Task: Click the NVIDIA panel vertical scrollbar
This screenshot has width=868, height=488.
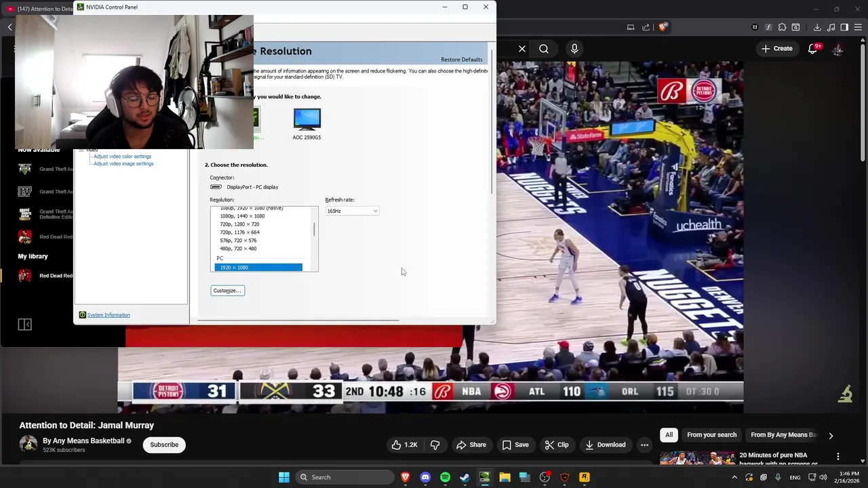Action: (492, 122)
